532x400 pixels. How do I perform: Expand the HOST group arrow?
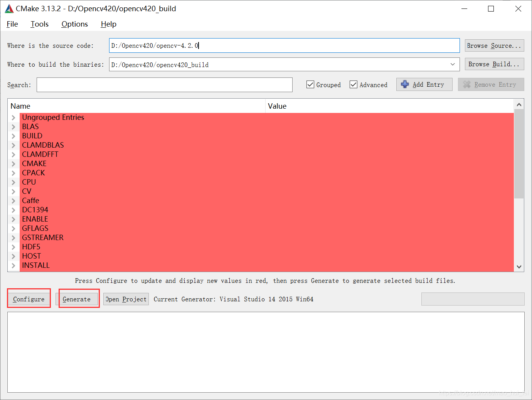point(13,256)
